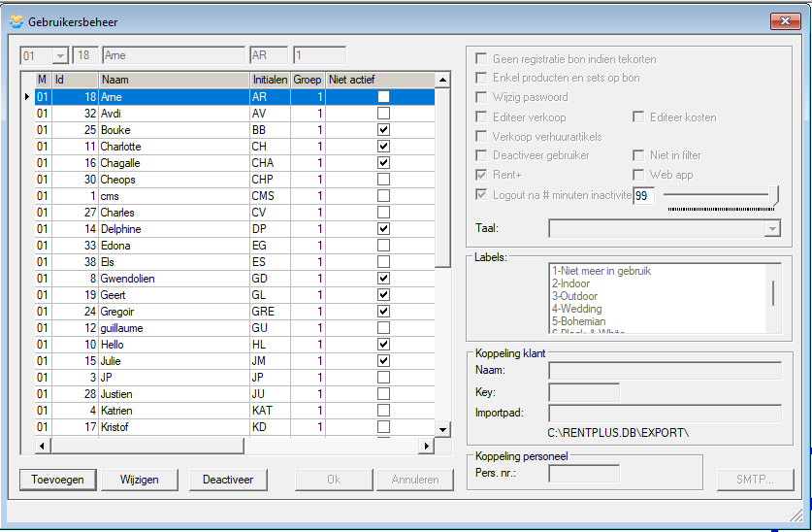812x532 pixels.
Task: Uncheck Niet actief for Delphine
Action: (x=383, y=229)
